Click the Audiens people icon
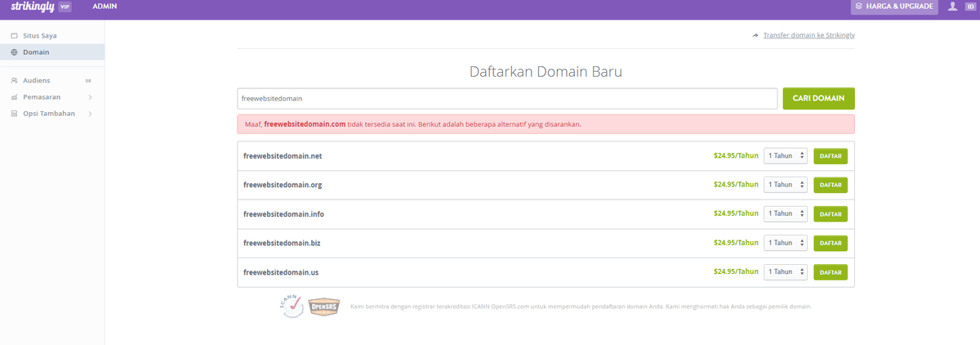The image size is (980, 345). (x=14, y=81)
